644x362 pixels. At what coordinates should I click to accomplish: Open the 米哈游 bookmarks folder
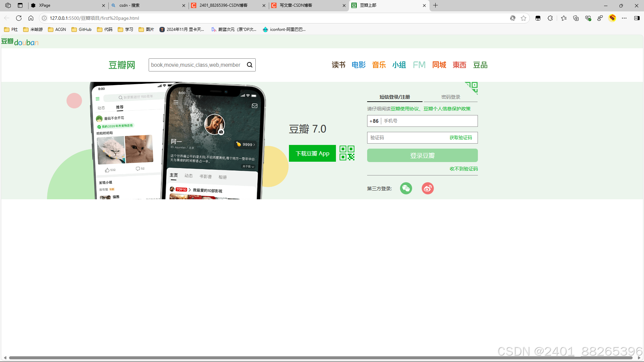pos(33,30)
